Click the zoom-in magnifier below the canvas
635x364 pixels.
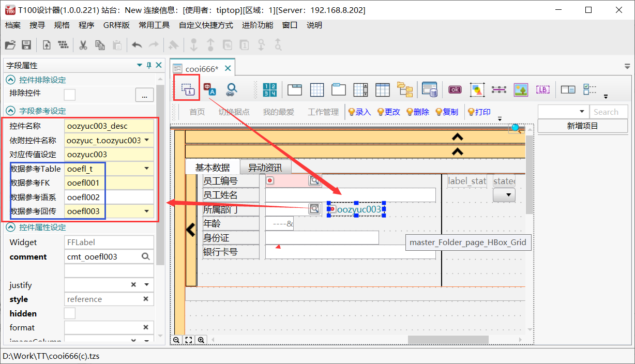tap(201, 340)
